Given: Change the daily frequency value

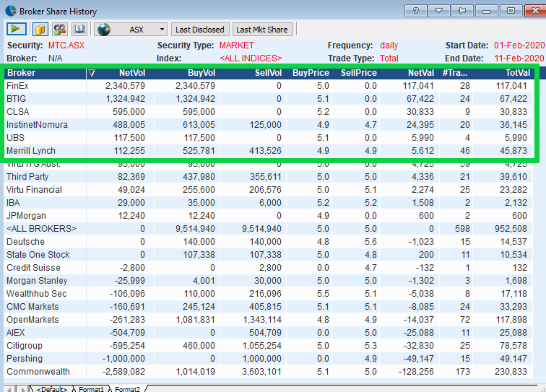Looking at the screenshot, I should (389, 45).
